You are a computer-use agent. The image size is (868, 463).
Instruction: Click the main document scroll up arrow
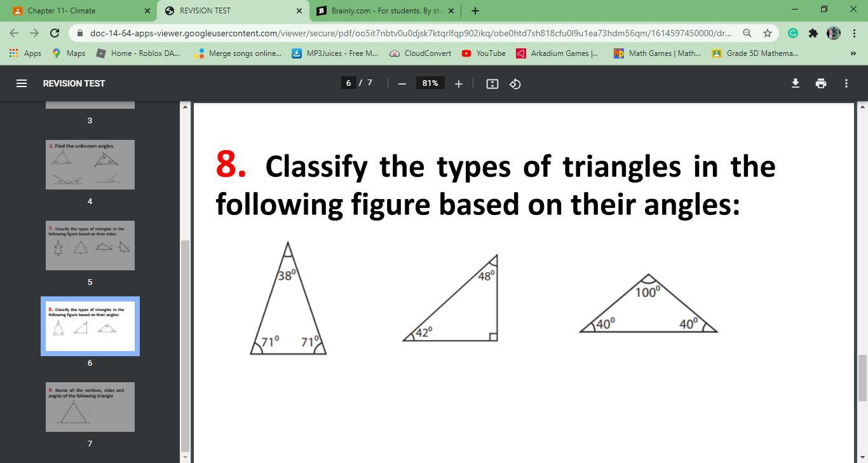pyautogui.click(x=862, y=107)
